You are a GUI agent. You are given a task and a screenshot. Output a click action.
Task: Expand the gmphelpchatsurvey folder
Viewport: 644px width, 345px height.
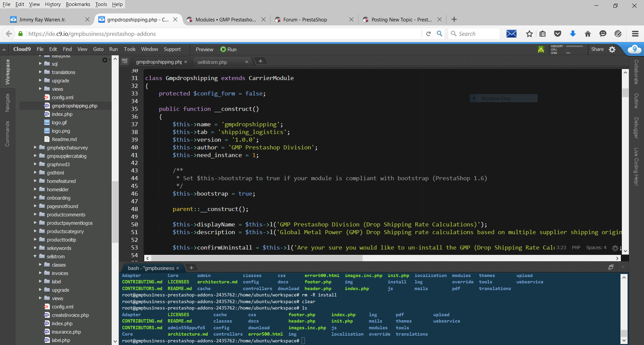pyautogui.click(x=35, y=148)
